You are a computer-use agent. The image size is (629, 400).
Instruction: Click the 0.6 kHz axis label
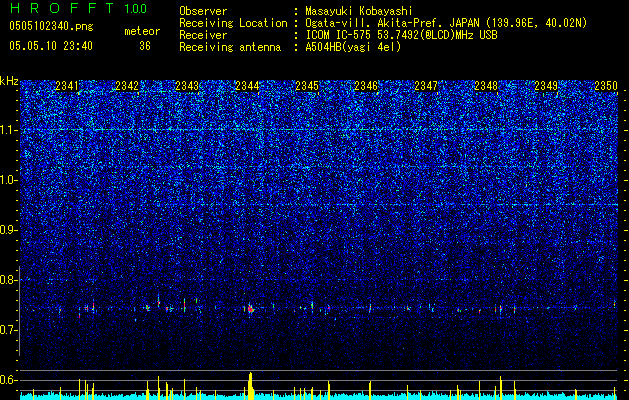point(7,380)
